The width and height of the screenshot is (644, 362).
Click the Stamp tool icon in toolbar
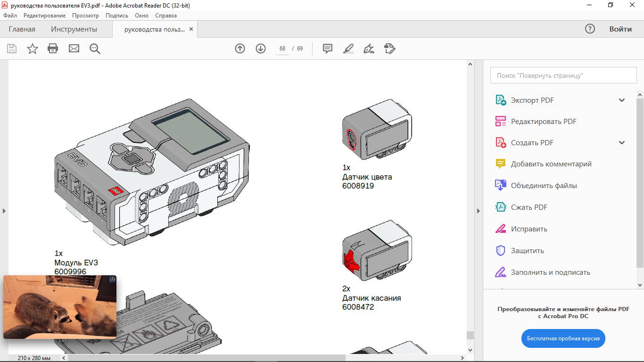pos(390,49)
